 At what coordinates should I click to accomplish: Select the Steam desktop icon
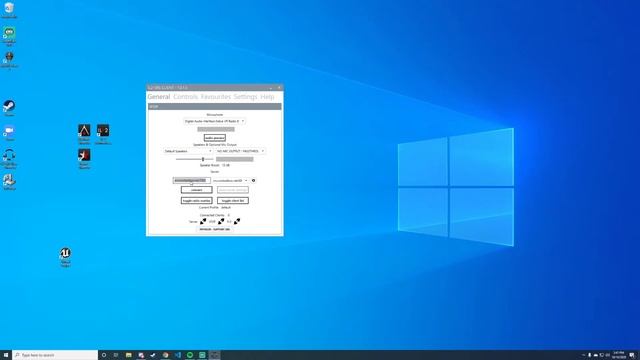9,108
